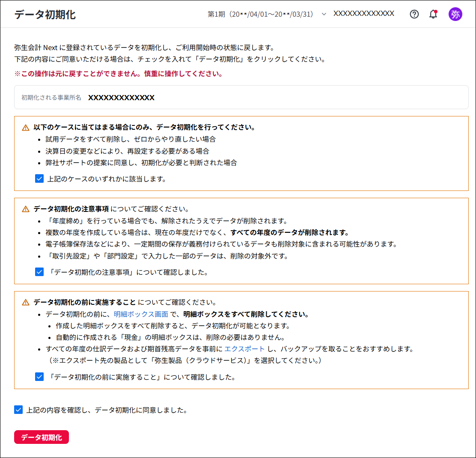Uncheck 上記のケースのいずれかに該当します checkbox
Viewport: 476px width, 458px height.
39,179
